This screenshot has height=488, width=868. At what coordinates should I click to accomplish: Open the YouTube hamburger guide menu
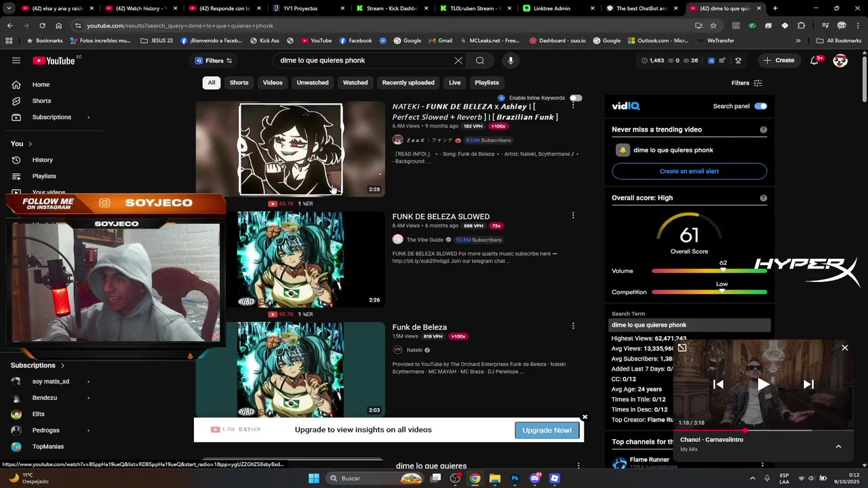[16, 60]
